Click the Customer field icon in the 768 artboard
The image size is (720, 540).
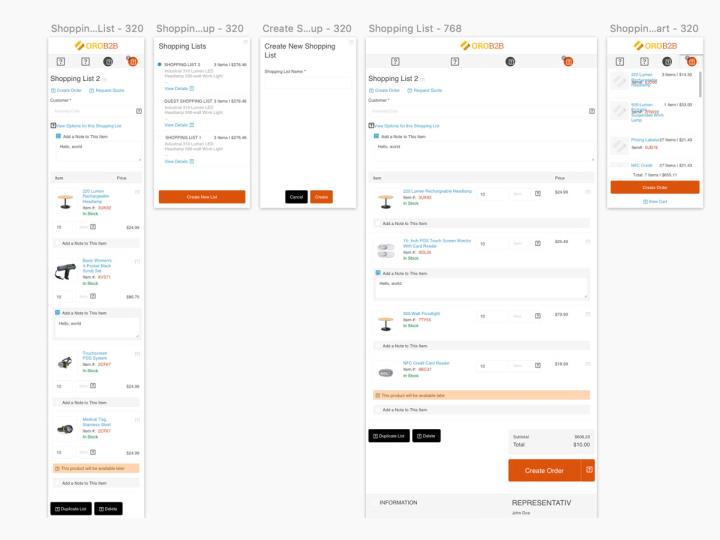(x=592, y=111)
